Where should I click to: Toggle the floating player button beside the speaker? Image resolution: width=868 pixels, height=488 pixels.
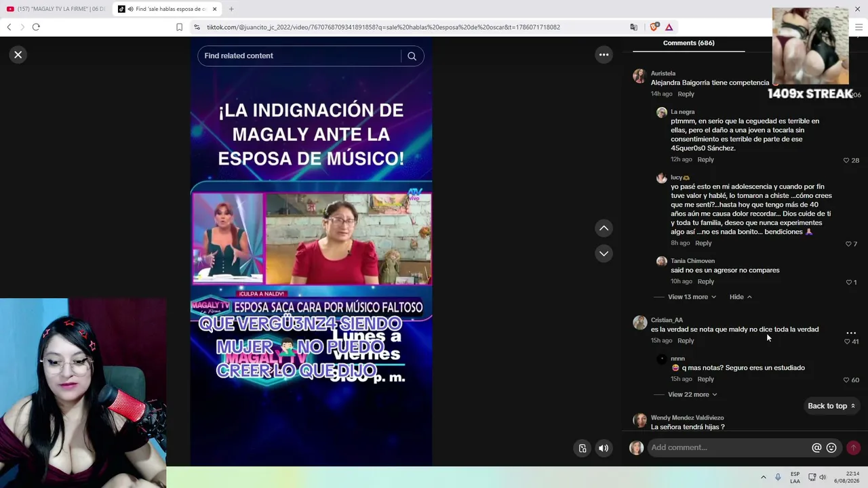tap(583, 448)
